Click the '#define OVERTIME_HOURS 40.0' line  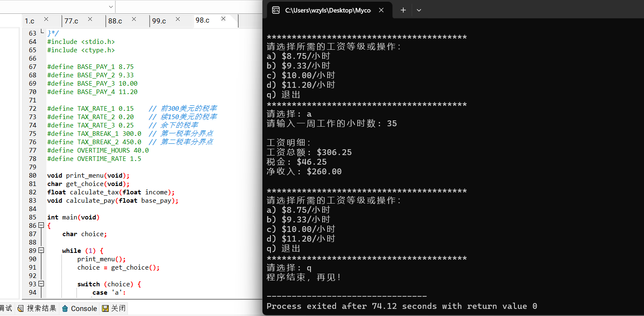(98, 150)
